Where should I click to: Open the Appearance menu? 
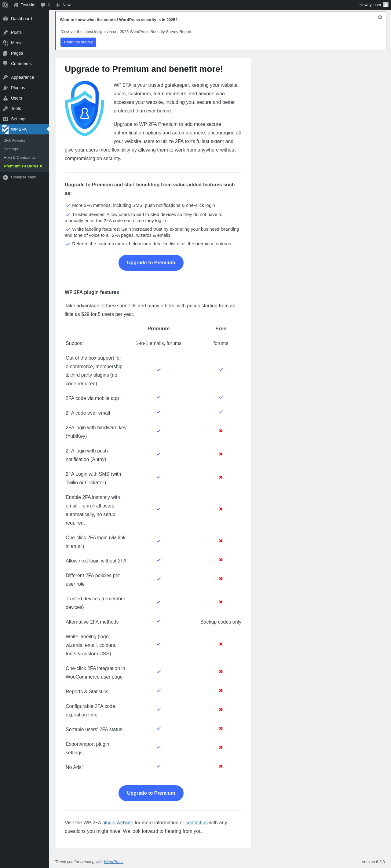point(22,77)
